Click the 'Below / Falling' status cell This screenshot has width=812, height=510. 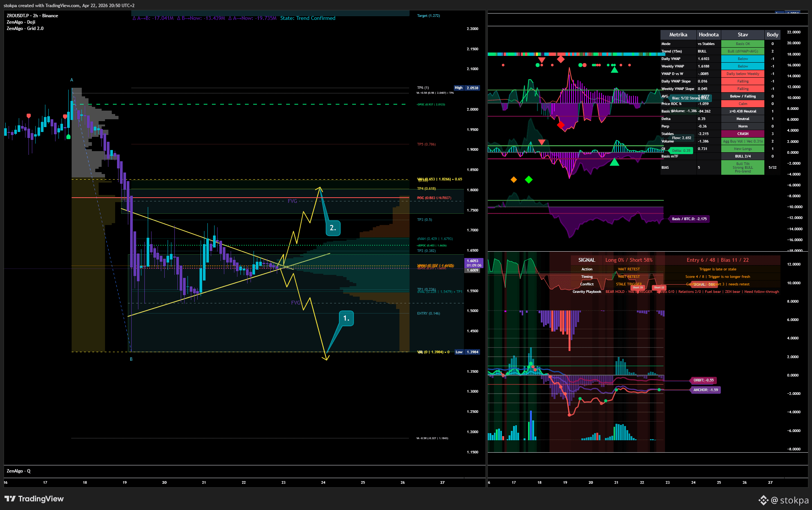[743, 96]
